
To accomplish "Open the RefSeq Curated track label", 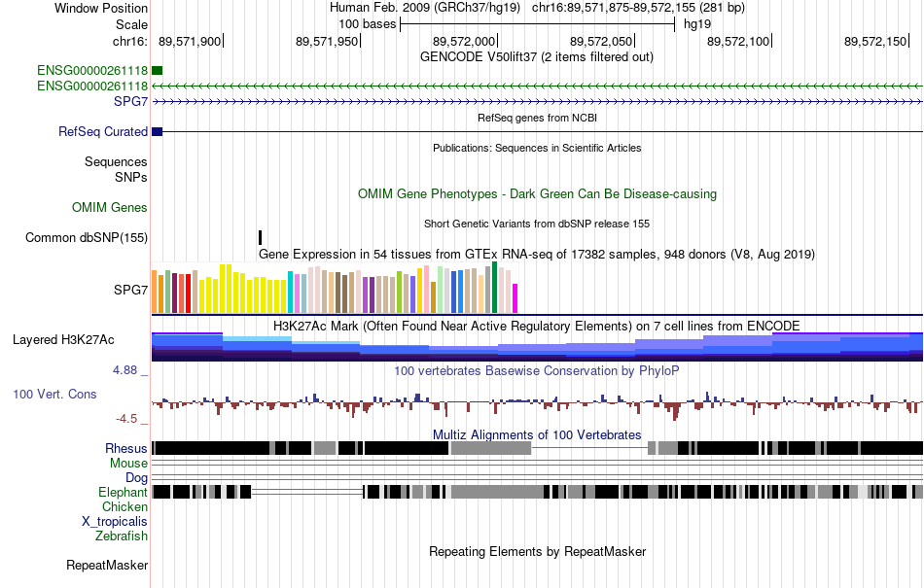I will 103,132.
